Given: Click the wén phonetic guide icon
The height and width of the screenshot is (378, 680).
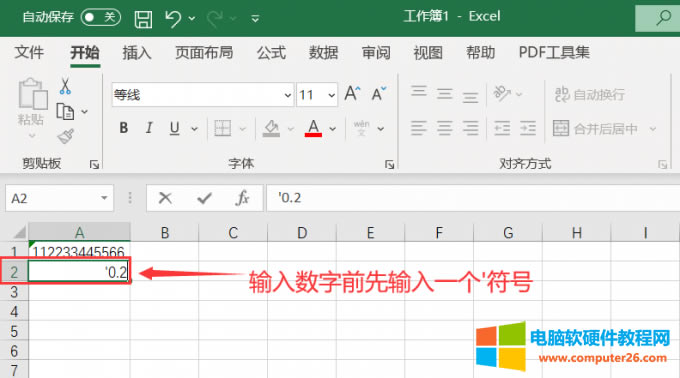Looking at the screenshot, I should pyautogui.click(x=361, y=128).
